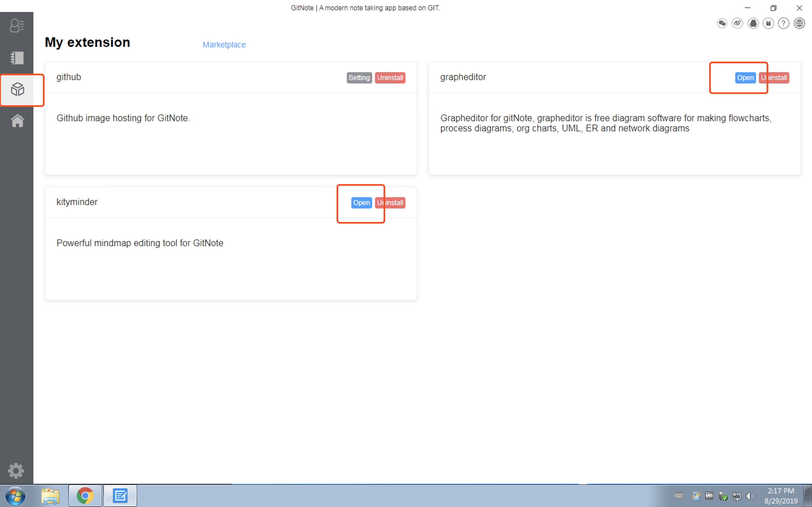Click Chrome in the Windows taskbar
Image resolution: width=812 pixels, height=507 pixels.
point(85,496)
